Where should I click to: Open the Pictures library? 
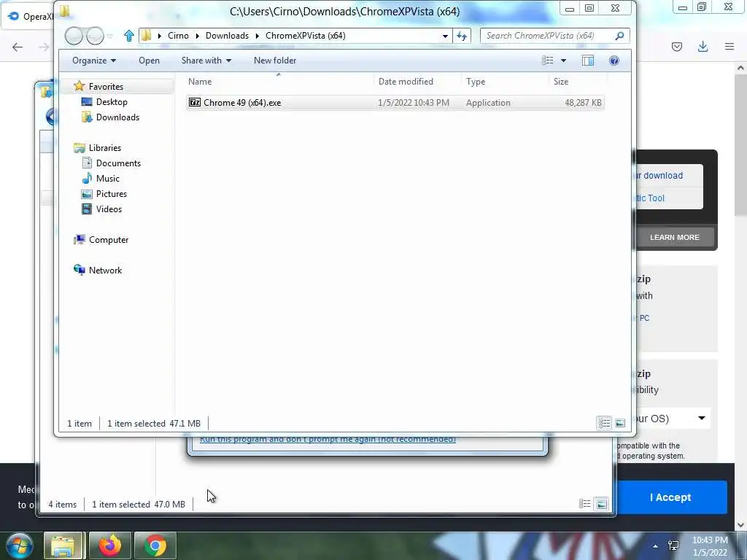112,194
